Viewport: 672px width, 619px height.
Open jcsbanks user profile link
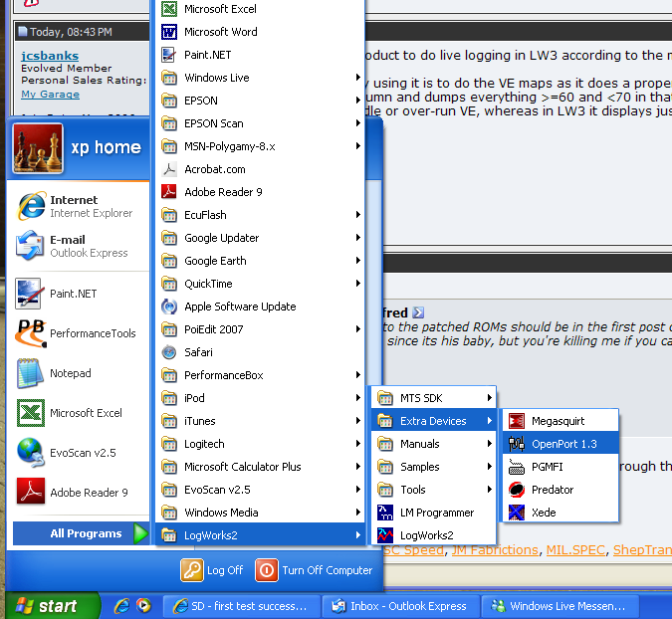[x=50, y=56]
